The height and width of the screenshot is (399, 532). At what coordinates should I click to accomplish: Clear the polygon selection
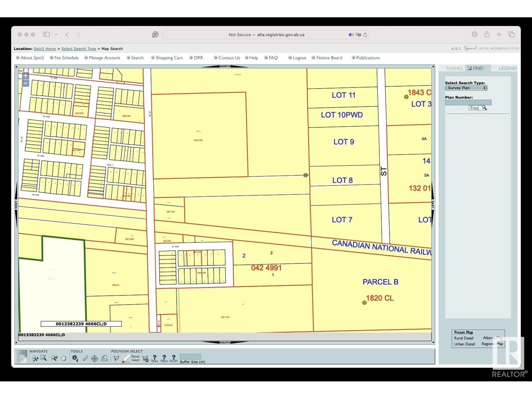(x=145, y=358)
